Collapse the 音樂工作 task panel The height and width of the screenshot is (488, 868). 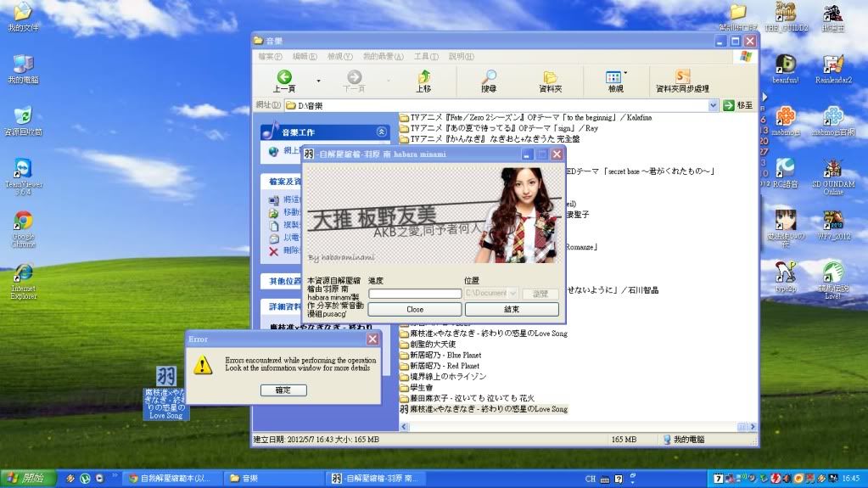click(382, 132)
